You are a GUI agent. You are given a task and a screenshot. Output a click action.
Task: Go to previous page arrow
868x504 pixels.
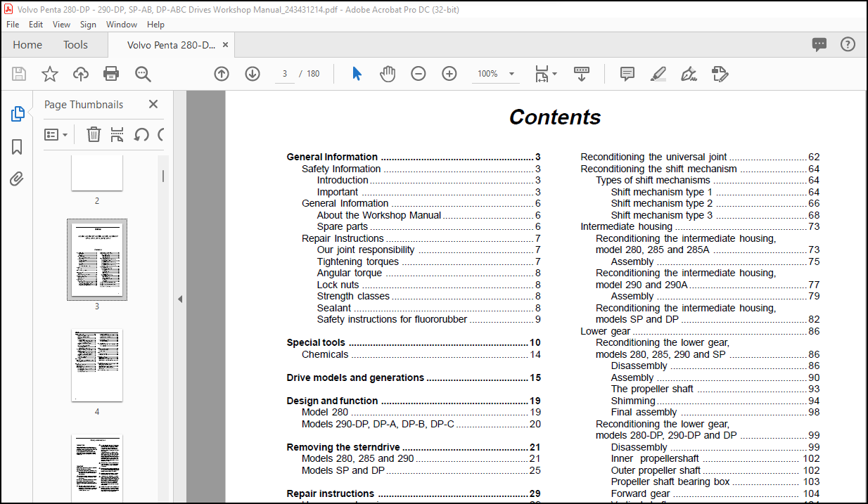coord(222,74)
